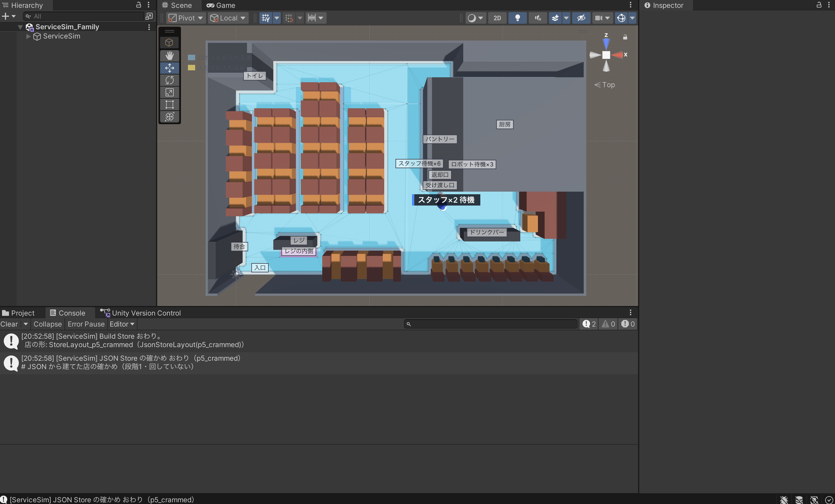Click the debug mode bug icon in status bar
Screen dimensions: 835x504
click(784, 500)
